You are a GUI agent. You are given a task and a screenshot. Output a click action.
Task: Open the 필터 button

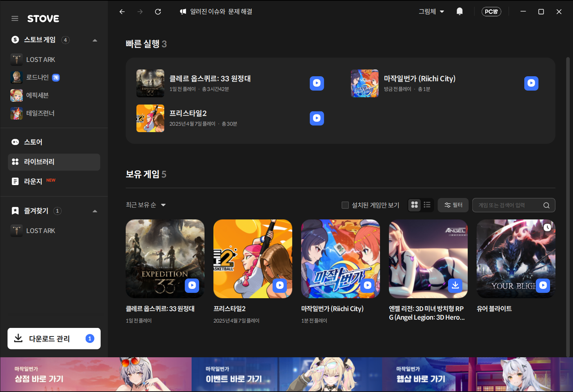(x=453, y=205)
